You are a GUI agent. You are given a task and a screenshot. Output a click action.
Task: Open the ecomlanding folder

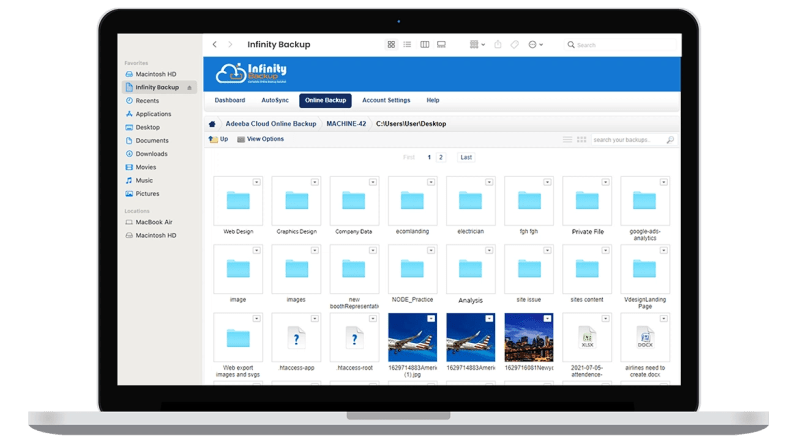tap(412, 201)
